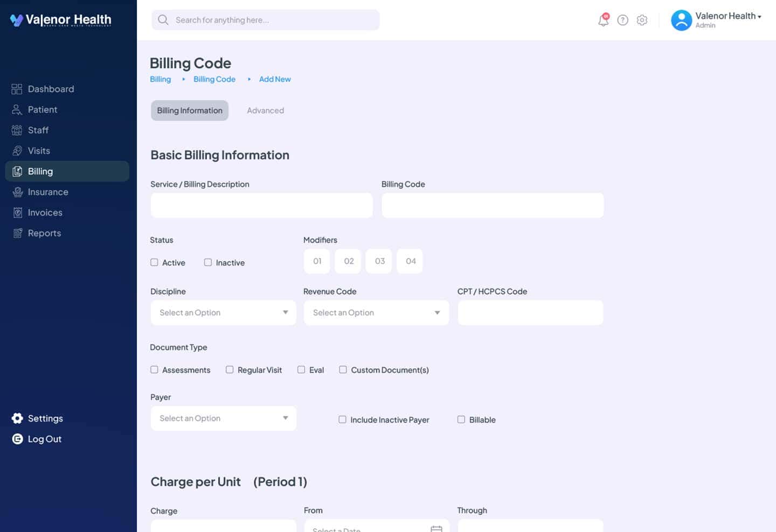Go to Dashboard in sidebar

51,89
